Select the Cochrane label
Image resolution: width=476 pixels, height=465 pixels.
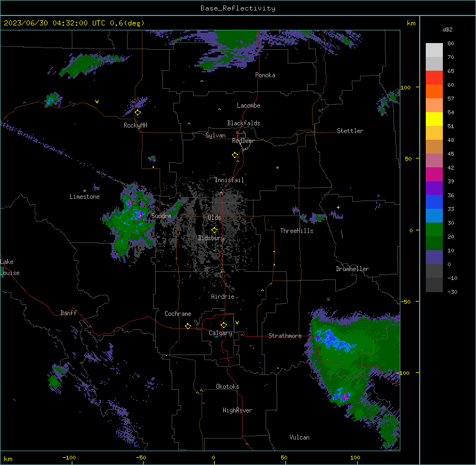[178, 314]
